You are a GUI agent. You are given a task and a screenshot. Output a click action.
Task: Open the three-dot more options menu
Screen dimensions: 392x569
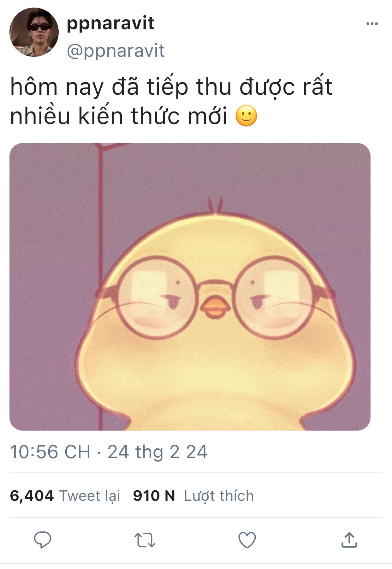pos(372,24)
